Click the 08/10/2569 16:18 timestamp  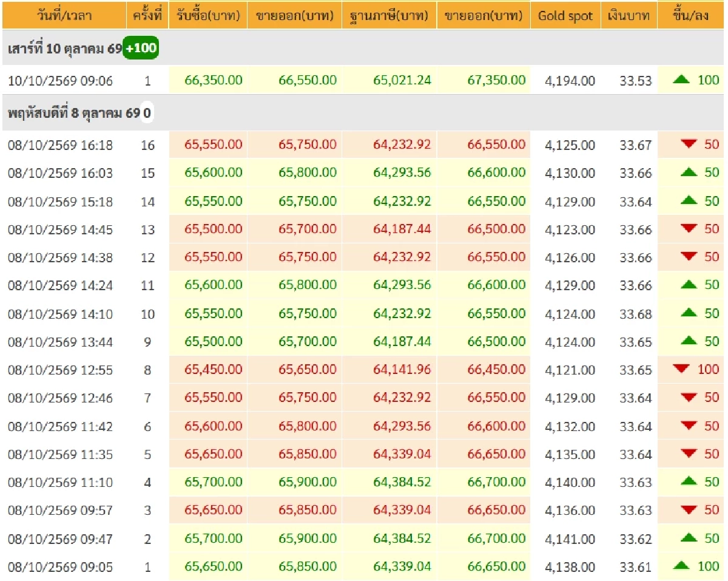(60, 145)
